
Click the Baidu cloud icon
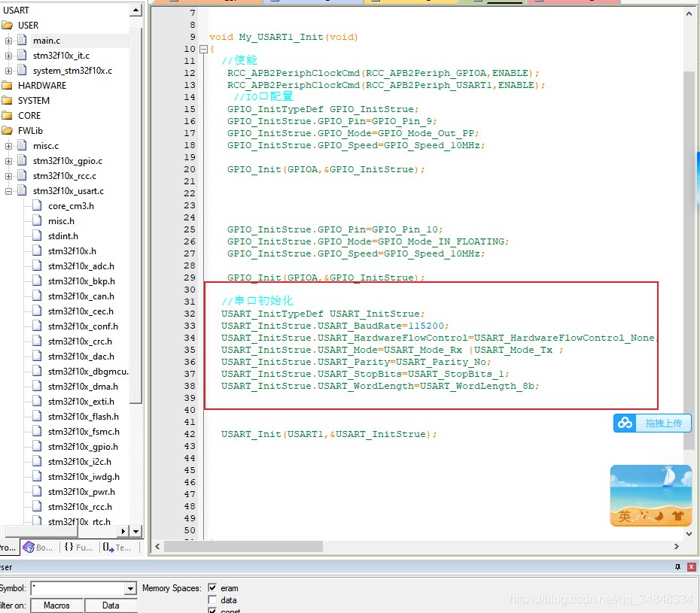click(625, 423)
